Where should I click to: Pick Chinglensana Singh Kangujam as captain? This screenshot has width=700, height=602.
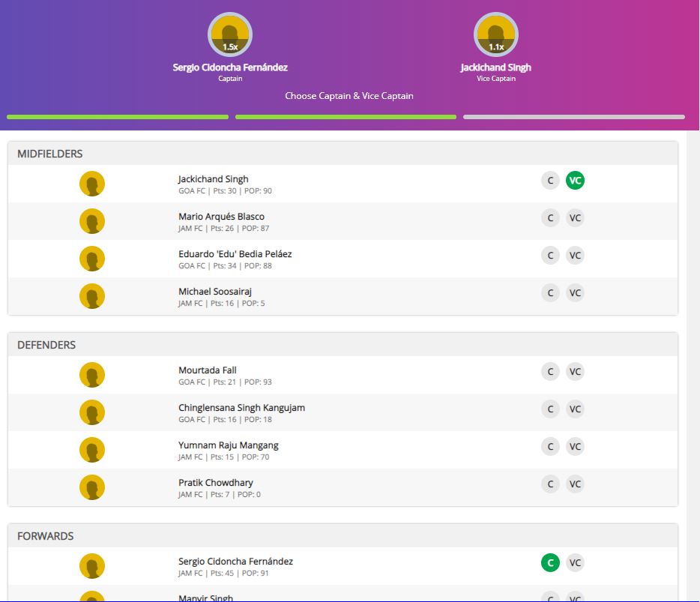click(x=550, y=409)
